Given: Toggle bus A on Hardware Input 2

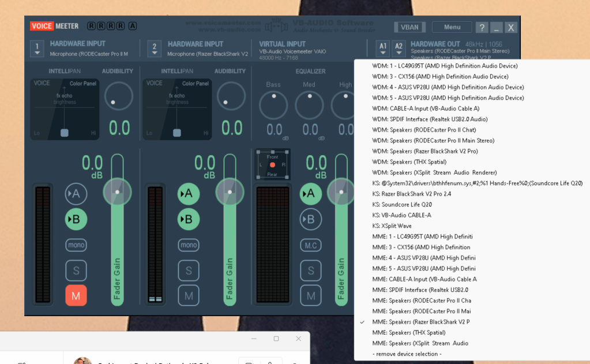Looking at the screenshot, I should coord(189,194).
